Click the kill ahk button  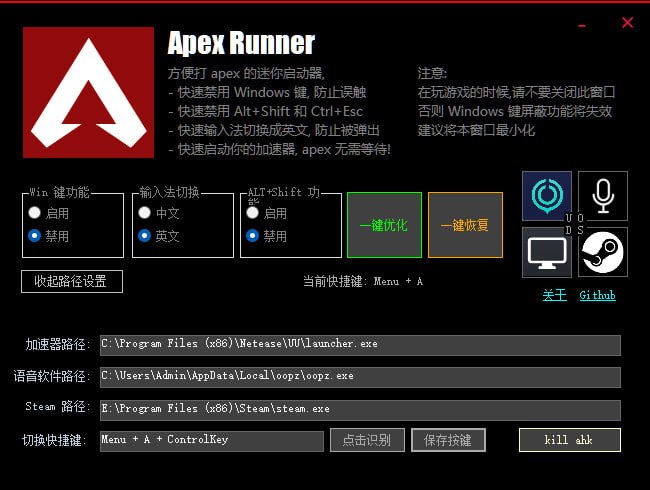tap(570, 440)
